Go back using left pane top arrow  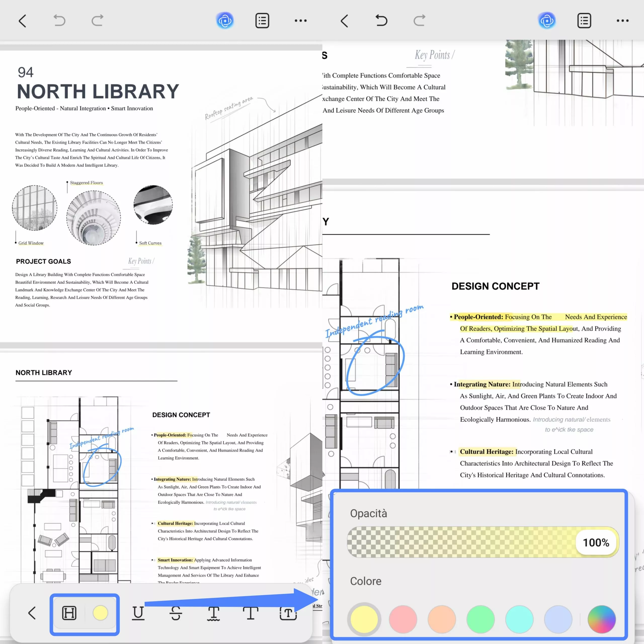22,21
